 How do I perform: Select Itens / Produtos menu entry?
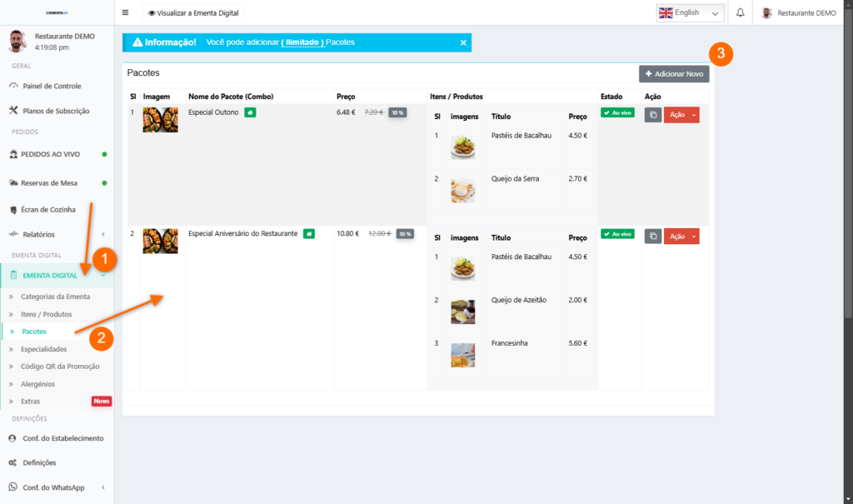(46, 314)
